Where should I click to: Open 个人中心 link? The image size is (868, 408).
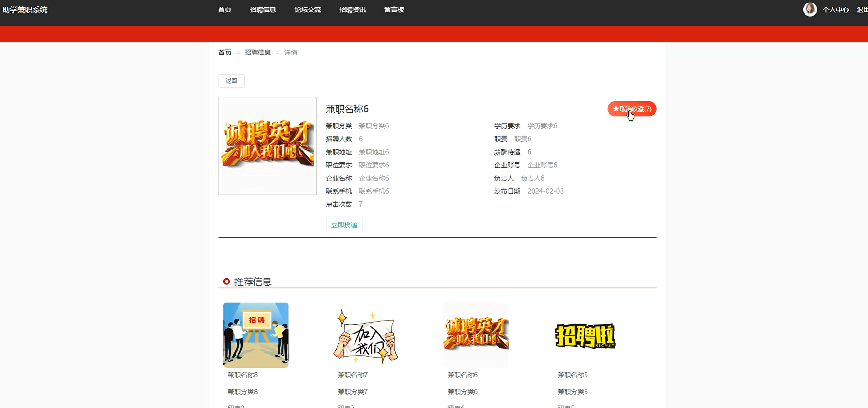pyautogui.click(x=836, y=9)
